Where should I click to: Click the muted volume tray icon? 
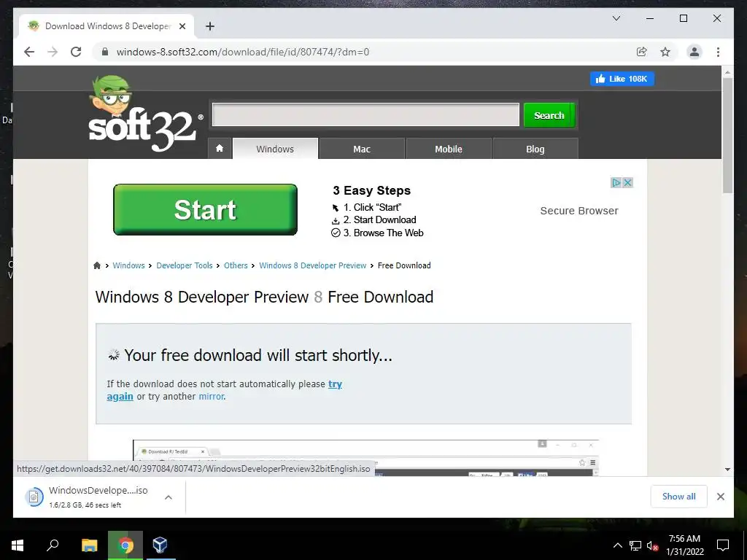pyautogui.click(x=652, y=545)
